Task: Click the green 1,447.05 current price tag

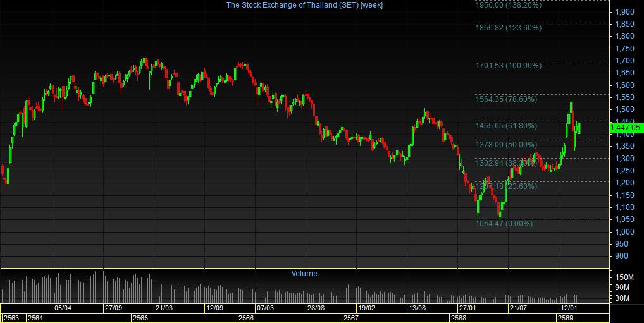Action: pos(625,128)
